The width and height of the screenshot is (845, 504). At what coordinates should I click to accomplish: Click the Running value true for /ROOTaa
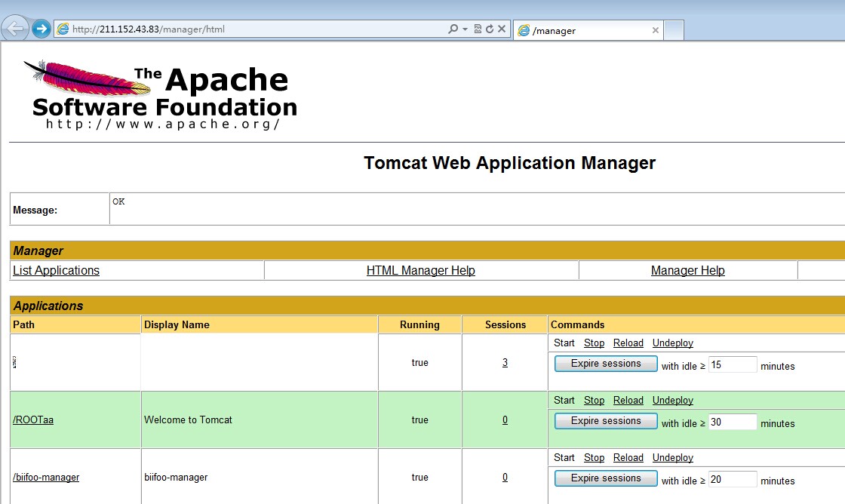pos(419,420)
